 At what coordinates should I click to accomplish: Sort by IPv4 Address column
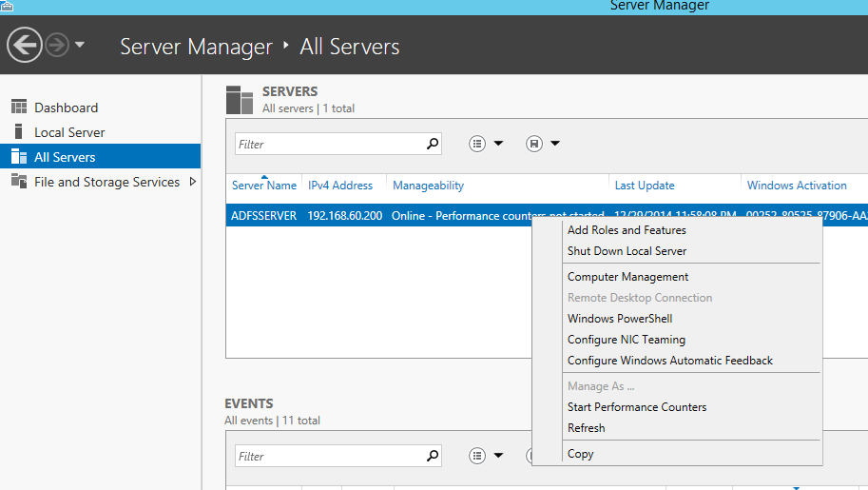340,186
